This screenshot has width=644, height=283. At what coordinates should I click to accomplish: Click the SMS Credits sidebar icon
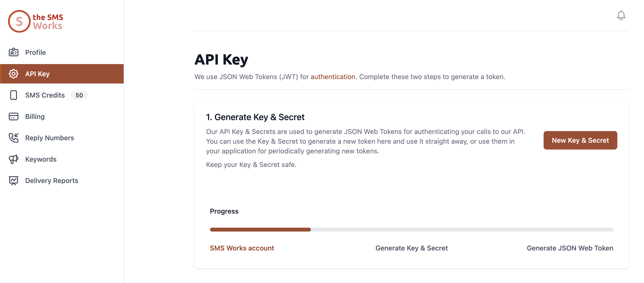click(14, 95)
